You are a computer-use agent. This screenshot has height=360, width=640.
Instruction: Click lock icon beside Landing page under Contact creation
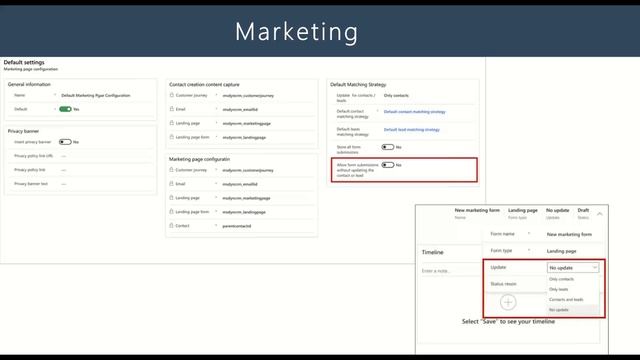(x=171, y=123)
